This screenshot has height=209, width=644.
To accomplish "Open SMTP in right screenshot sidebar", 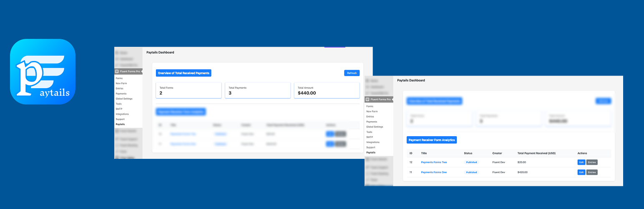I will 370,137.
